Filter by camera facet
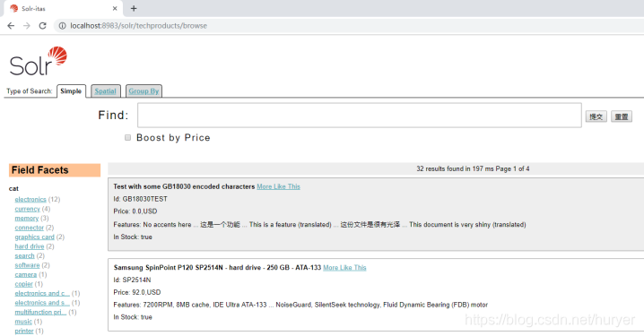644x336 pixels. 25,275
